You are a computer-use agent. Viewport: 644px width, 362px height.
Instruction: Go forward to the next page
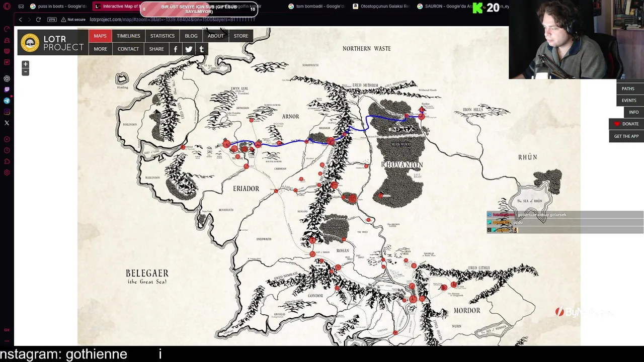[29, 20]
